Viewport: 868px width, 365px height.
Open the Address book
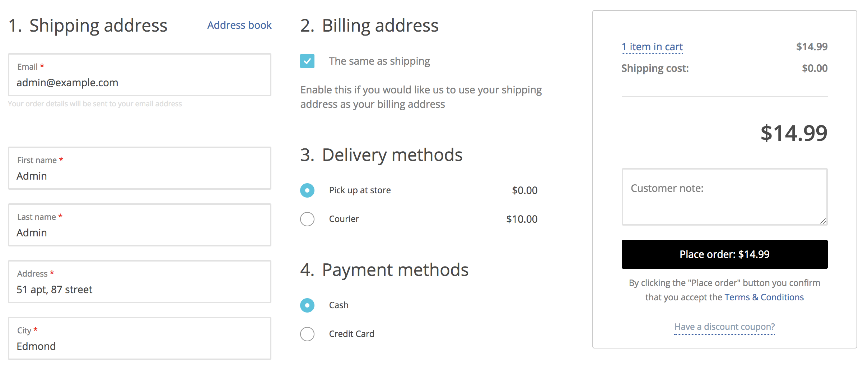tap(239, 25)
